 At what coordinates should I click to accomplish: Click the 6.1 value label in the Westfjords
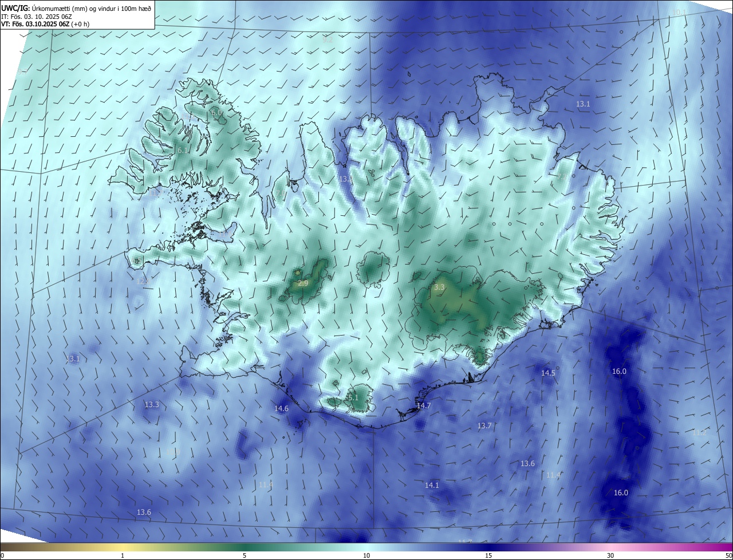(182, 150)
